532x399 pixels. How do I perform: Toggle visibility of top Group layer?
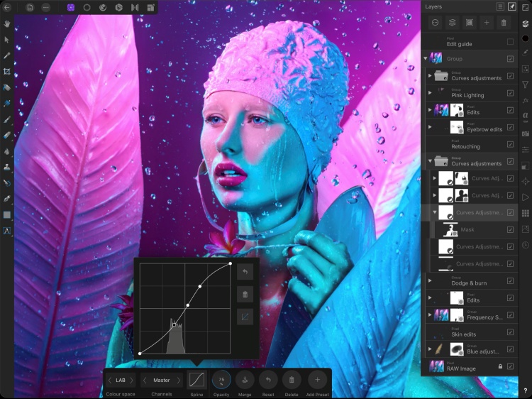(x=510, y=59)
